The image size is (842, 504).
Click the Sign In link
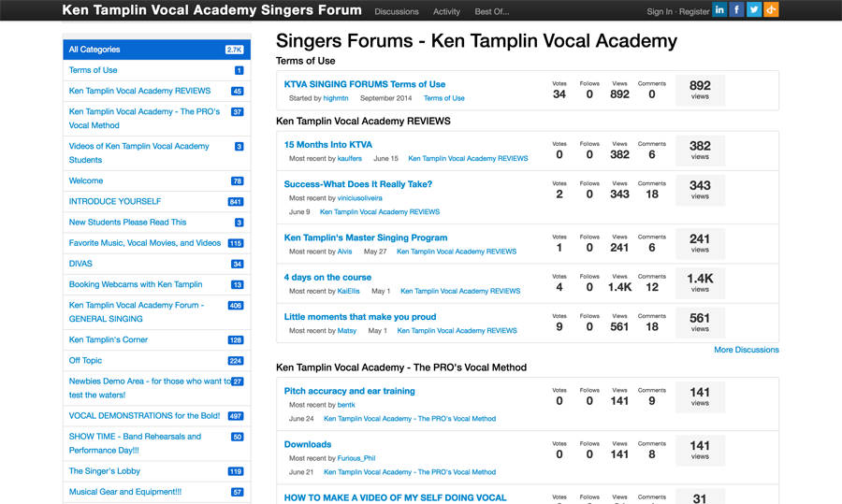[660, 11]
